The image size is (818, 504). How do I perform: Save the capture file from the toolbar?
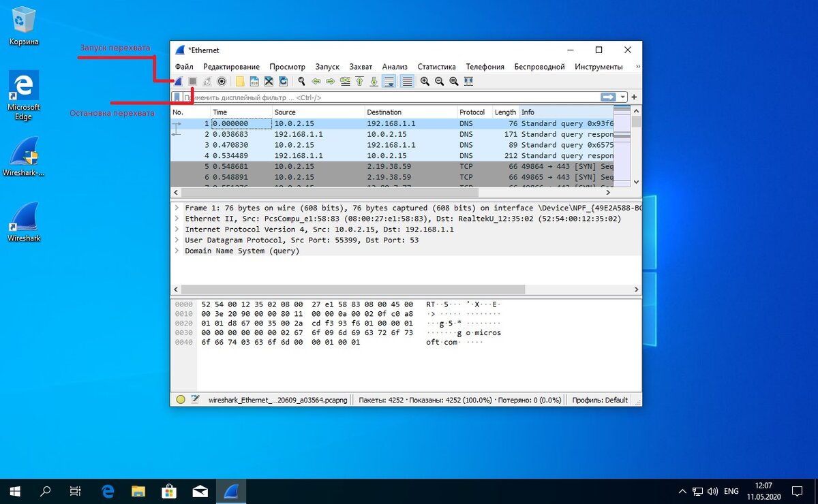point(254,82)
